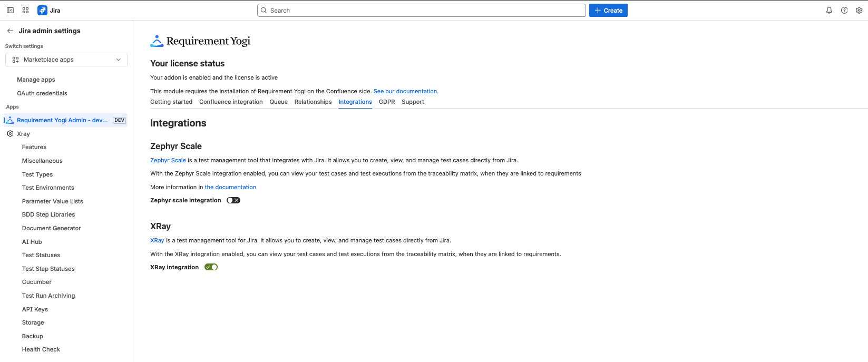Select Test Environments under Xray
868x362 pixels.
[48, 188]
